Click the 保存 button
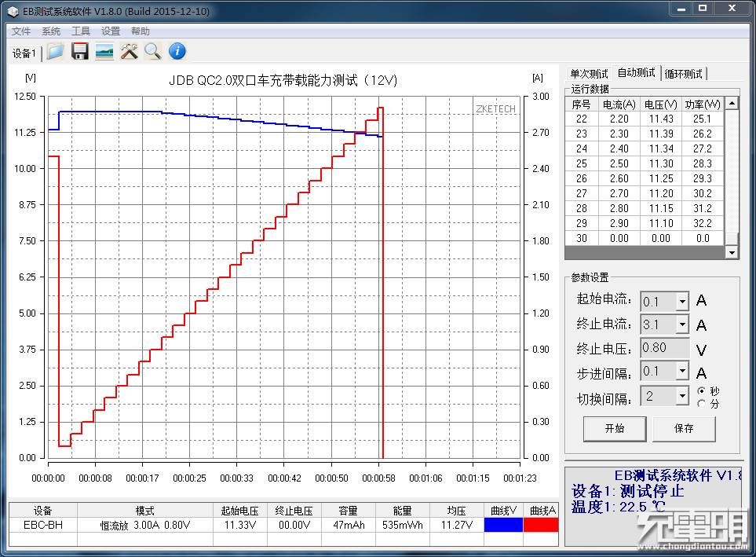The height and width of the screenshot is (557, 756). [x=684, y=429]
